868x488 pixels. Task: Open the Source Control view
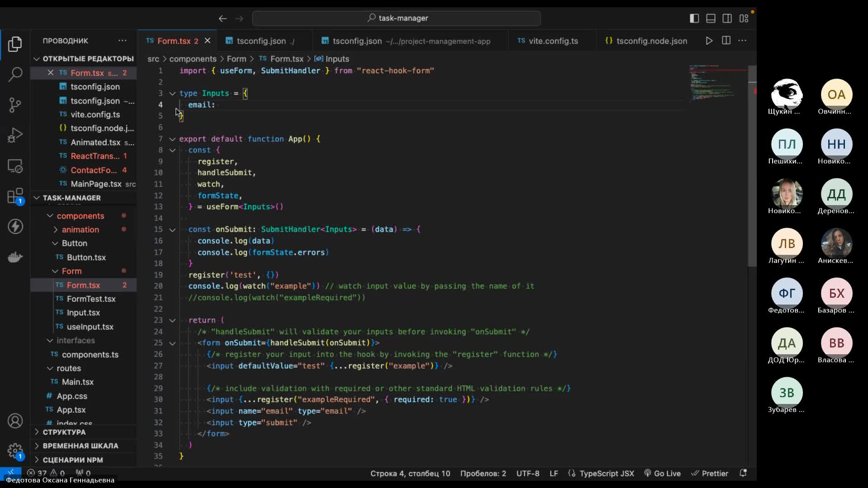pyautogui.click(x=15, y=105)
